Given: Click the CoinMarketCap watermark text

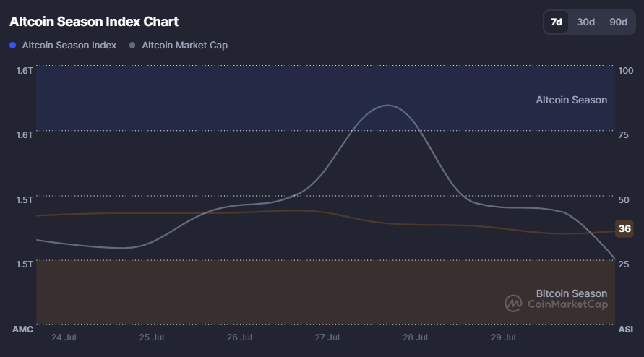Looking at the screenshot, I should pyautogui.click(x=567, y=304).
